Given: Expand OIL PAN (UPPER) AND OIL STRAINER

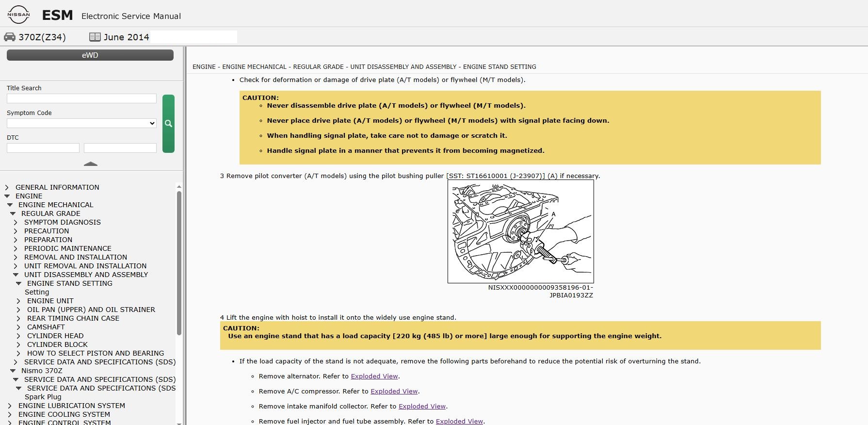Looking at the screenshot, I should point(18,310).
